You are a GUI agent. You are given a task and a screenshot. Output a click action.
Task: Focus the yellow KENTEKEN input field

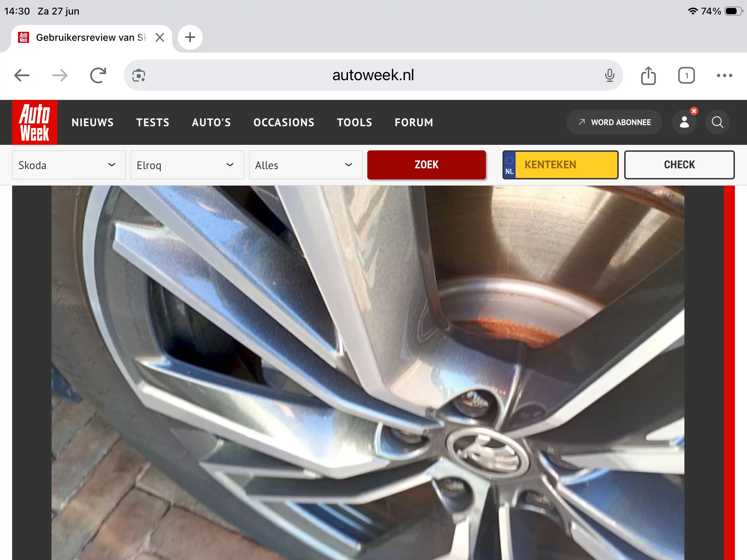560,165
